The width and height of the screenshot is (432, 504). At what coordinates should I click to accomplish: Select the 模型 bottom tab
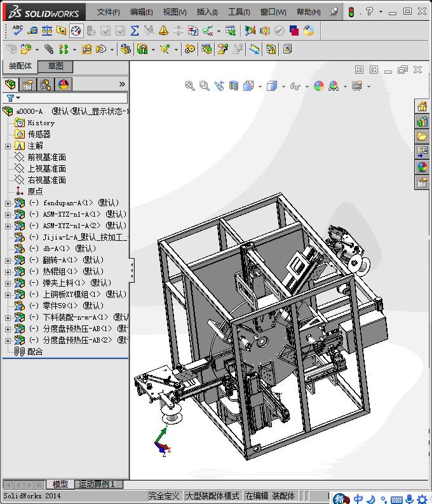click(60, 484)
